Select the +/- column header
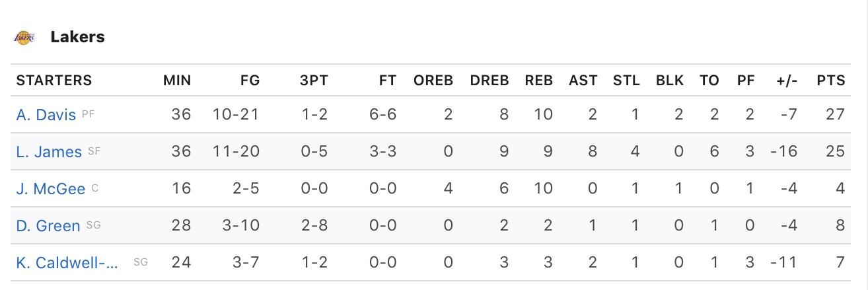 787,81
